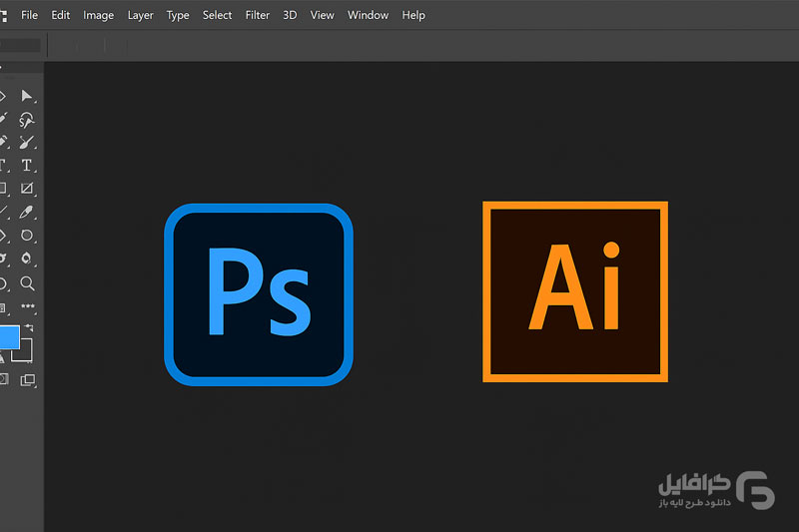The height and width of the screenshot is (532, 799).
Task: Open the View menu
Action: point(322,15)
